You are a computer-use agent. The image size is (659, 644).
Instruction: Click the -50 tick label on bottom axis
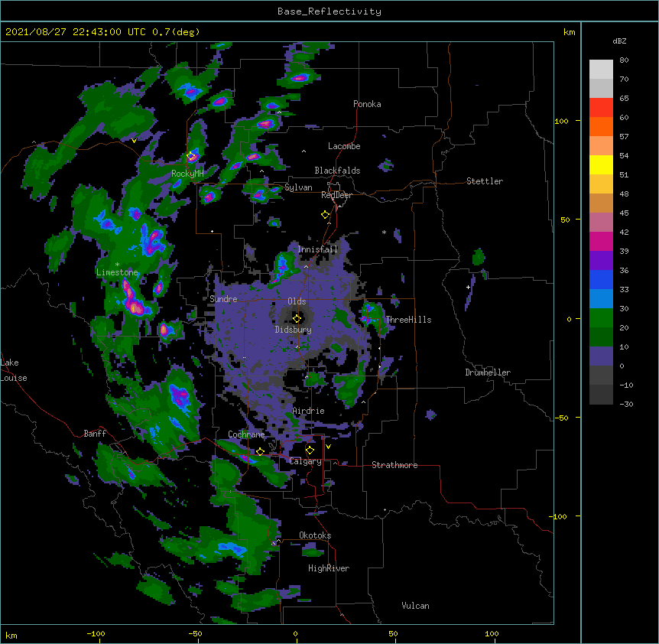pyautogui.click(x=196, y=633)
